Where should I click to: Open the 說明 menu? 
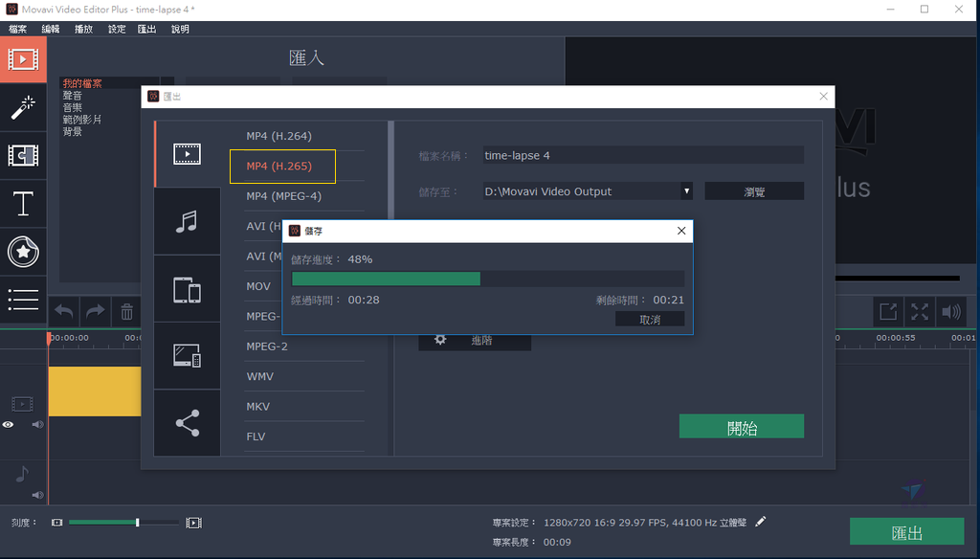(x=180, y=29)
